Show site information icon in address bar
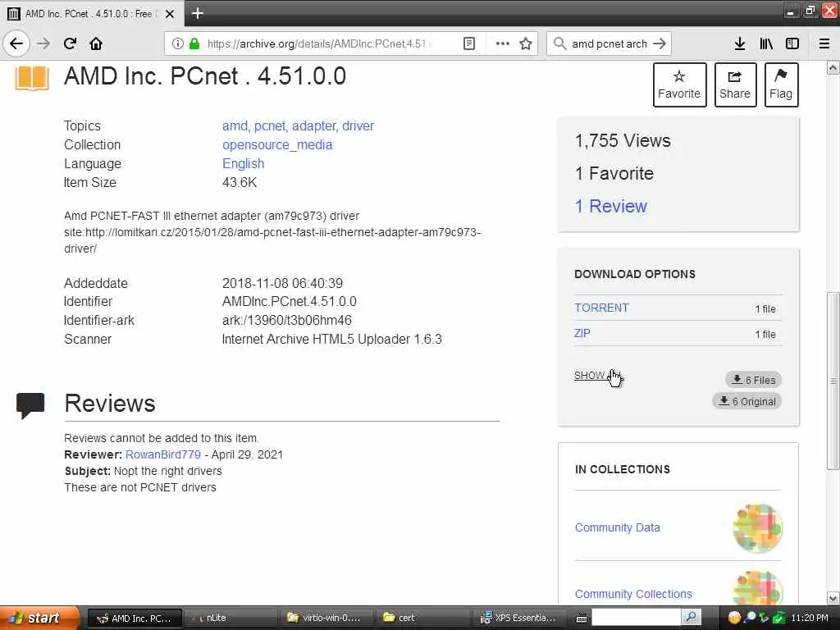The image size is (840, 630). [177, 44]
